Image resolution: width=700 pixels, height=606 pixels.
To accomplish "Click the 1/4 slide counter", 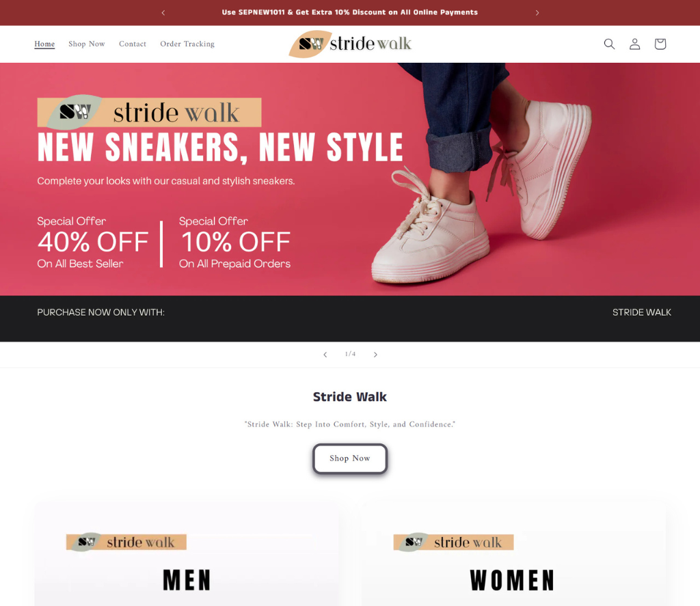I will (x=351, y=354).
